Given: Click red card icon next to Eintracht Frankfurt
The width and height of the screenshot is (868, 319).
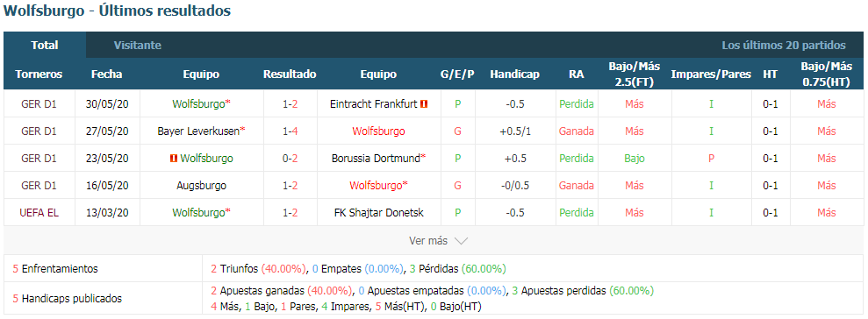Looking at the screenshot, I should [x=425, y=104].
